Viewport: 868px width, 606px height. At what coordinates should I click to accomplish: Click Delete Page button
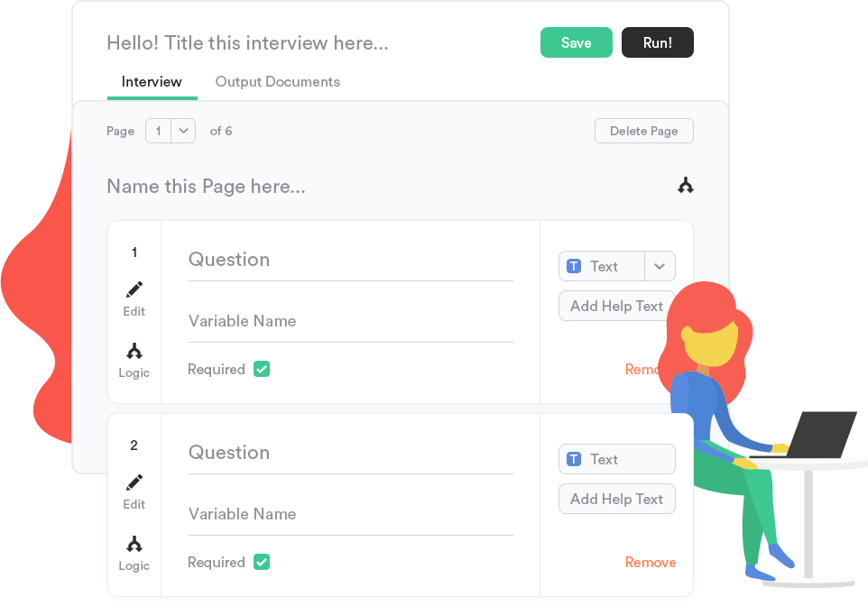tap(644, 131)
